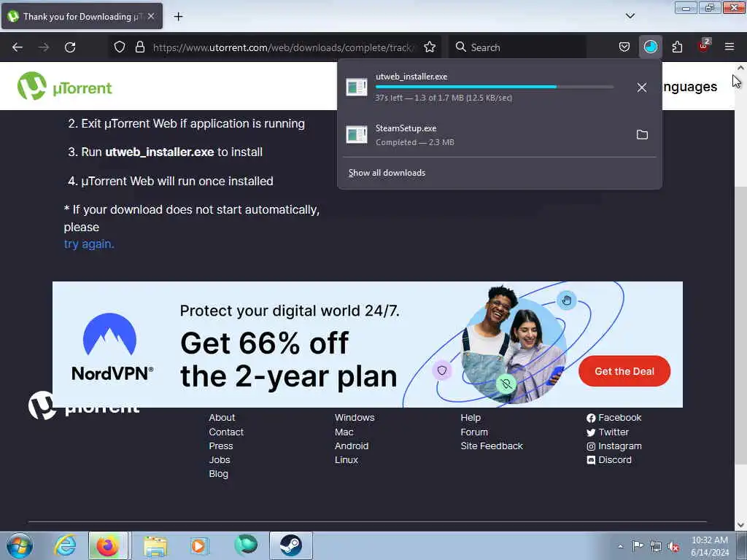Click the Firefox search box

(x=517, y=47)
